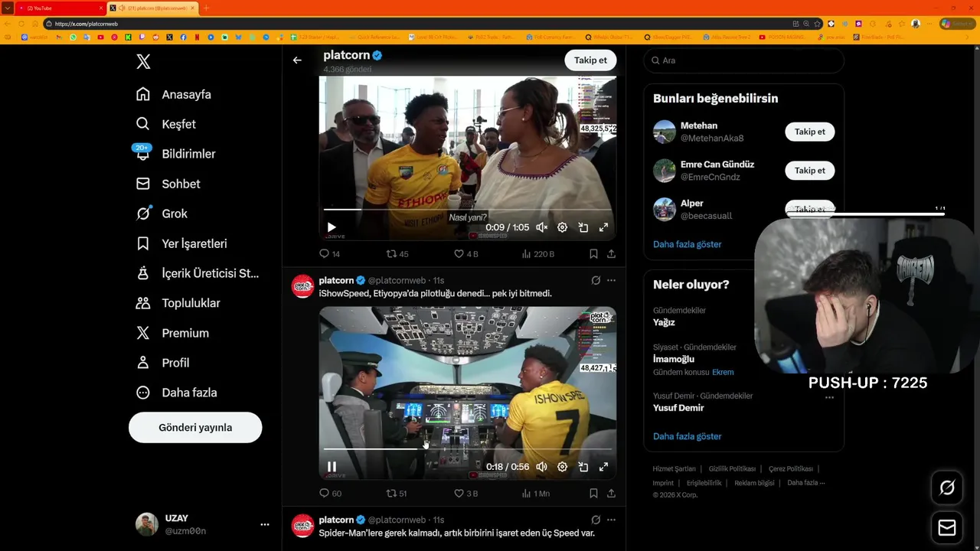This screenshot has width=980, height=551.
Task: Open the messages floating envelope button
Action: pos(947,528)
